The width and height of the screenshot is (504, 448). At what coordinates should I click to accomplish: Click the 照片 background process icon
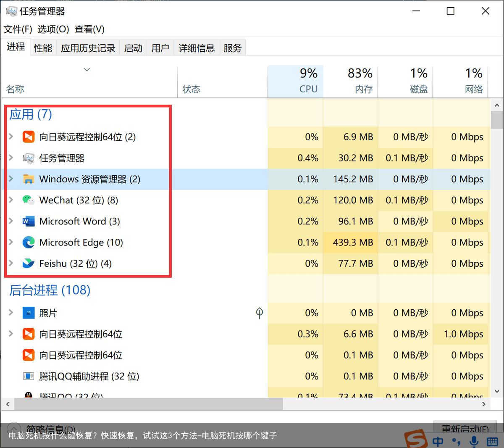click(x=28, y=313)
